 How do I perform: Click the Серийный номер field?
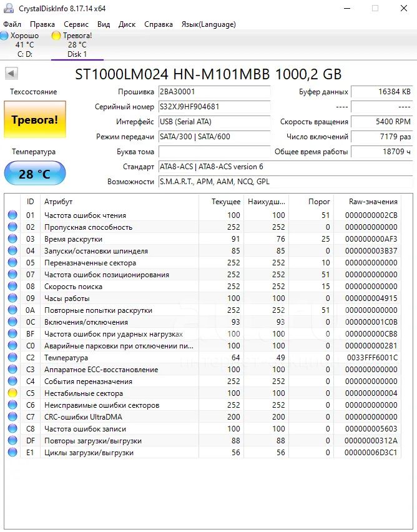tap(214, 107)
